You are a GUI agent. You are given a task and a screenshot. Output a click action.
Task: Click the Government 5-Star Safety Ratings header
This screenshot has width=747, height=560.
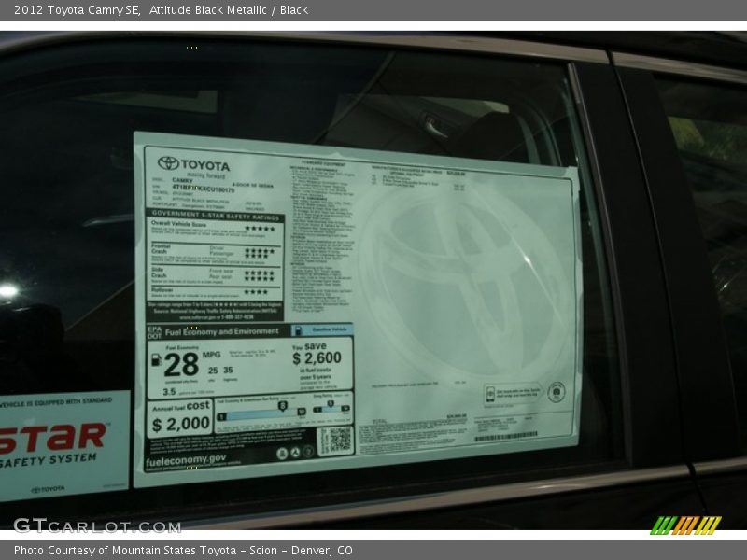point(214,215)
